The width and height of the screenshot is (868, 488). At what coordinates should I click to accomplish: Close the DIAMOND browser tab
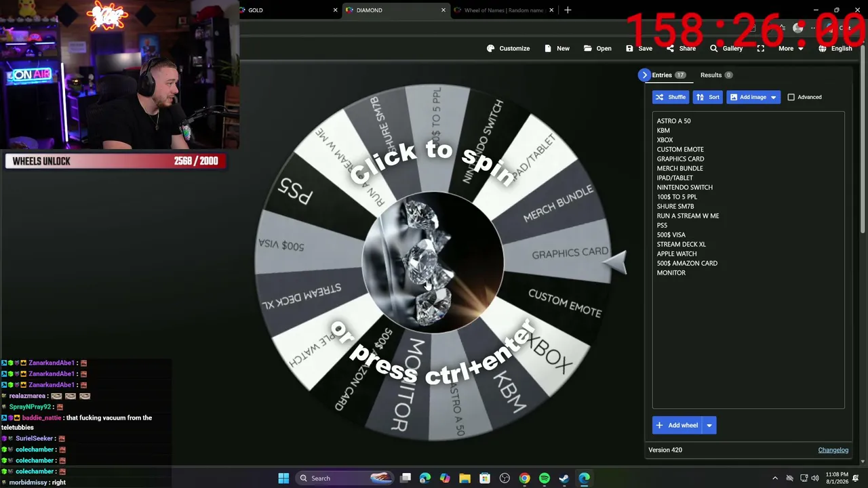point(443,10)
